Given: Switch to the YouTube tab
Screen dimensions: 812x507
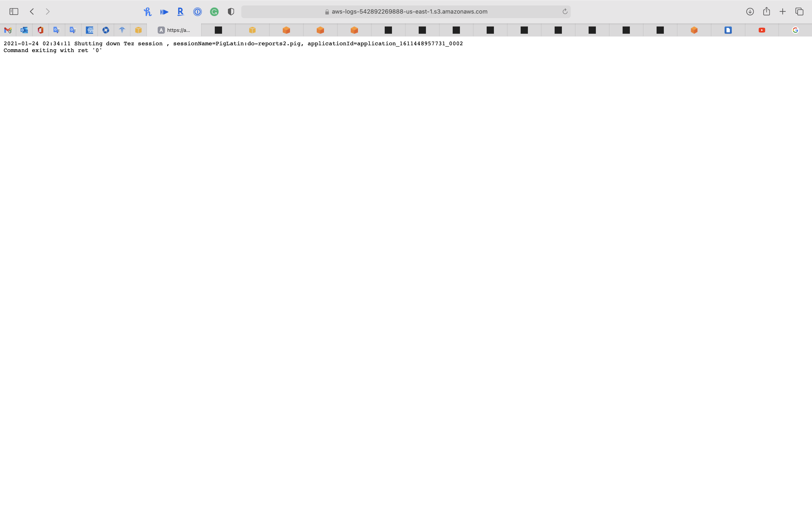Looking at the screenshot, I should pos(762,30).
